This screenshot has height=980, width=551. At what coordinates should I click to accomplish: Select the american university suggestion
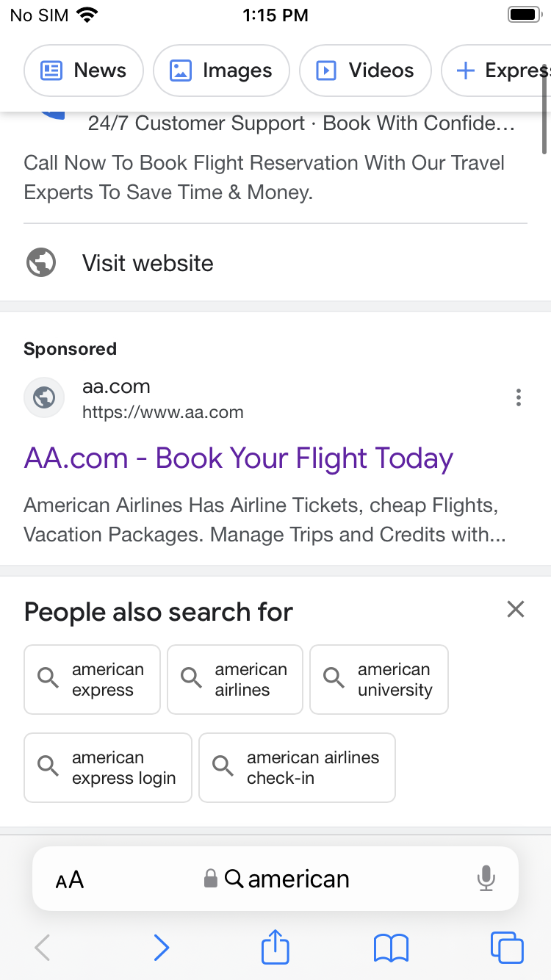378,680
